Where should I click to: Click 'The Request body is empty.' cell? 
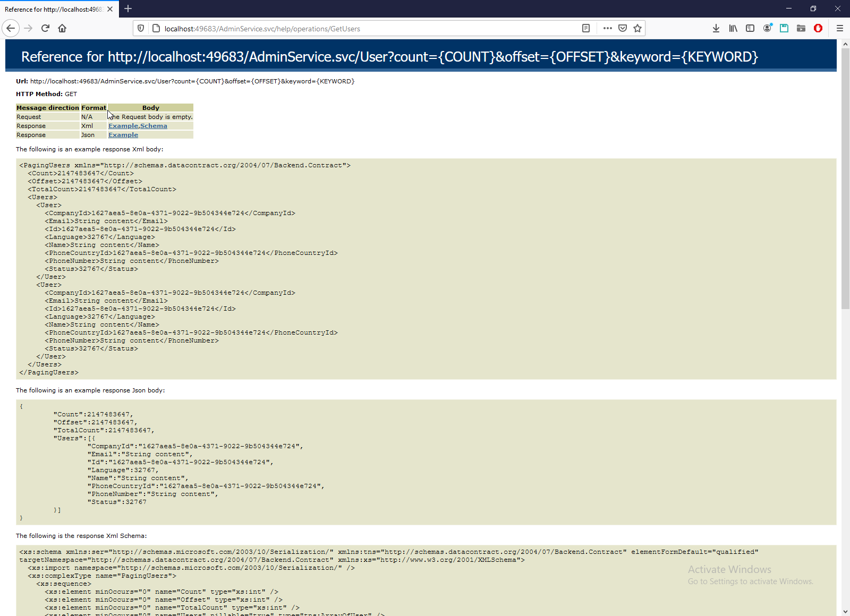click(150, 117)
